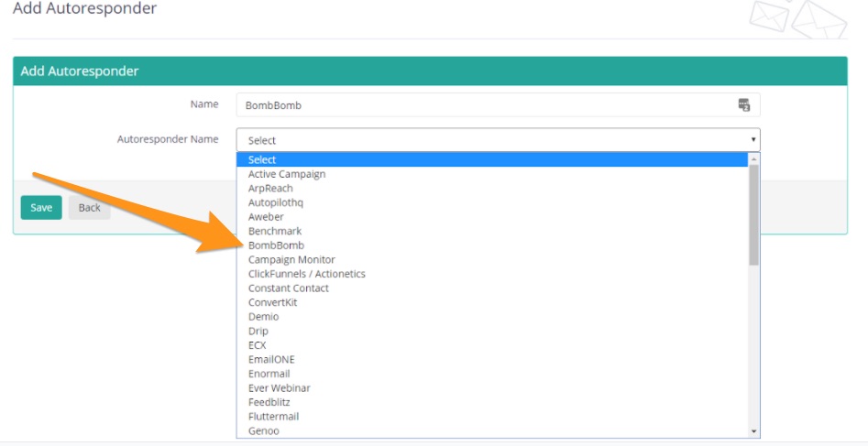
Task: Select Aweber from the list
Action: pos(492,217)
